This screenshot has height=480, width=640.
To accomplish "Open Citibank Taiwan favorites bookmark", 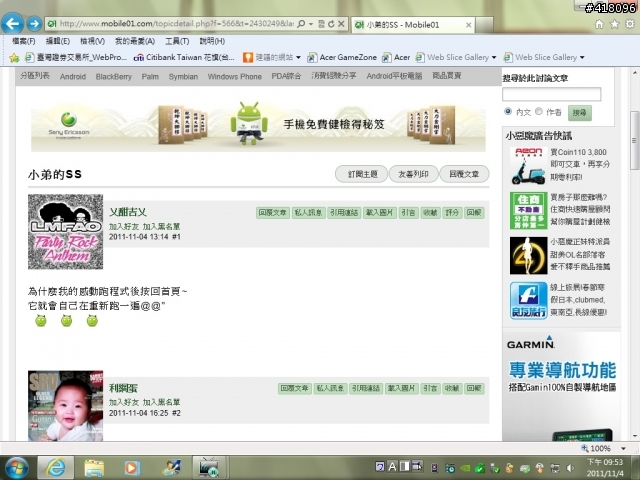I will coord(184,58).
